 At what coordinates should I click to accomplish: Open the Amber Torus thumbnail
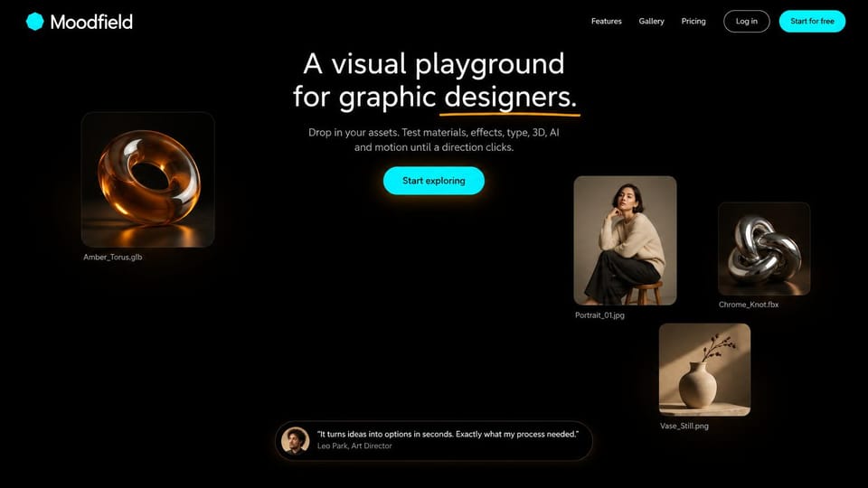click(x=147, y=180)
